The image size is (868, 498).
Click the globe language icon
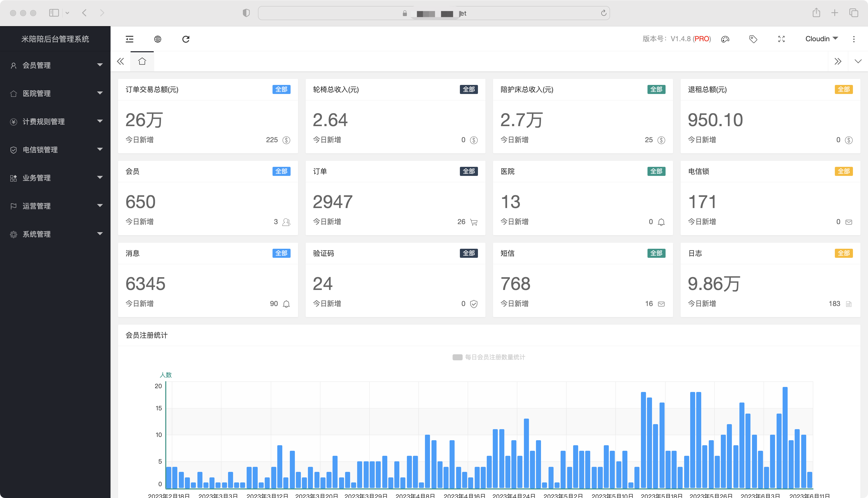pos(157,39)
